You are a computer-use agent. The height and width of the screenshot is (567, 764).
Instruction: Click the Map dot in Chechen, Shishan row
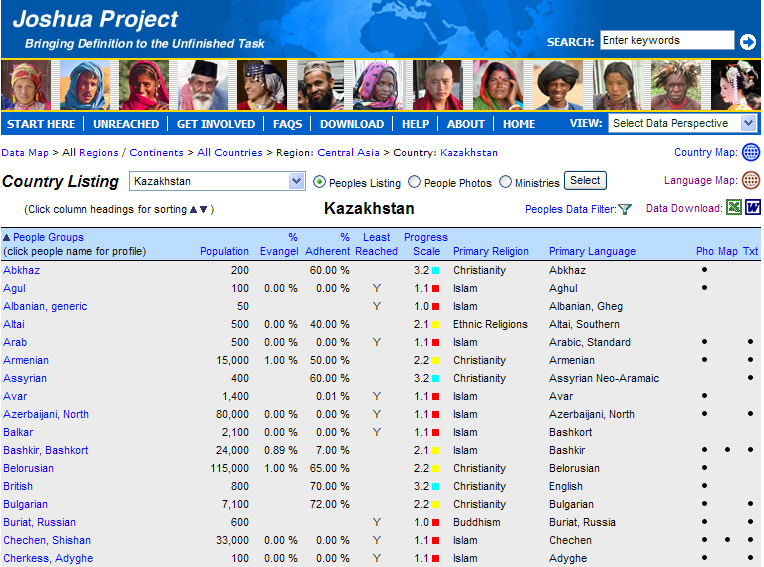pos(727,540)
